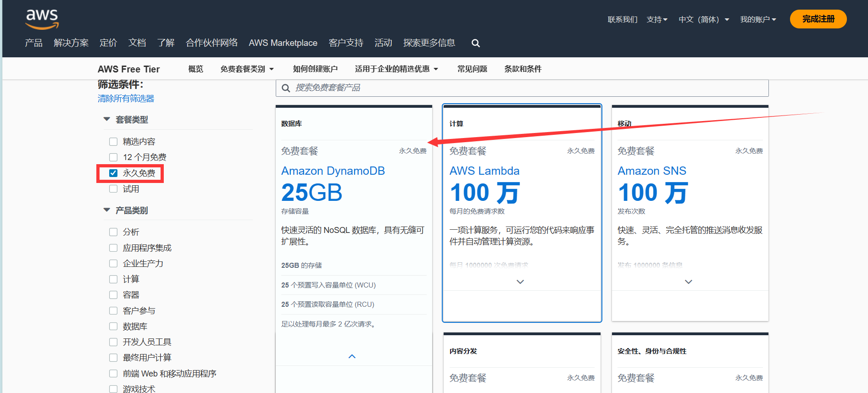
Task: Open AWS Marketplace menu item
Action: (x=283, y=43)
